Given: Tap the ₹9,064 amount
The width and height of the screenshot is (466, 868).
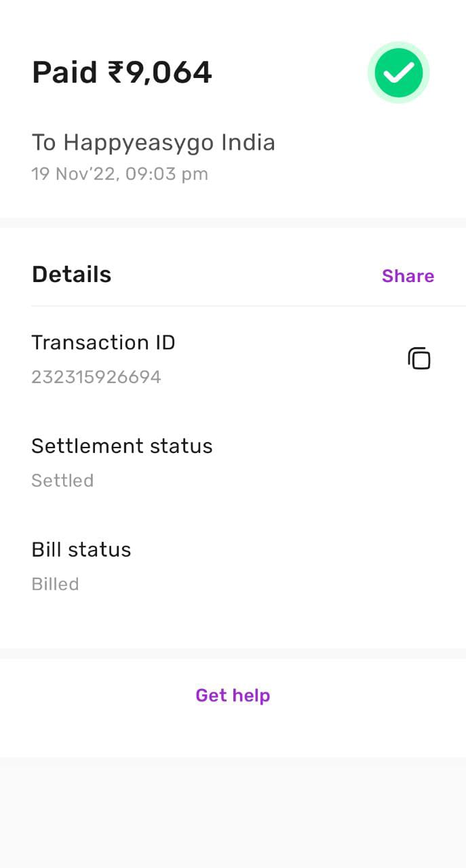Looking at the screenshot, I should (x=160, y=73).
